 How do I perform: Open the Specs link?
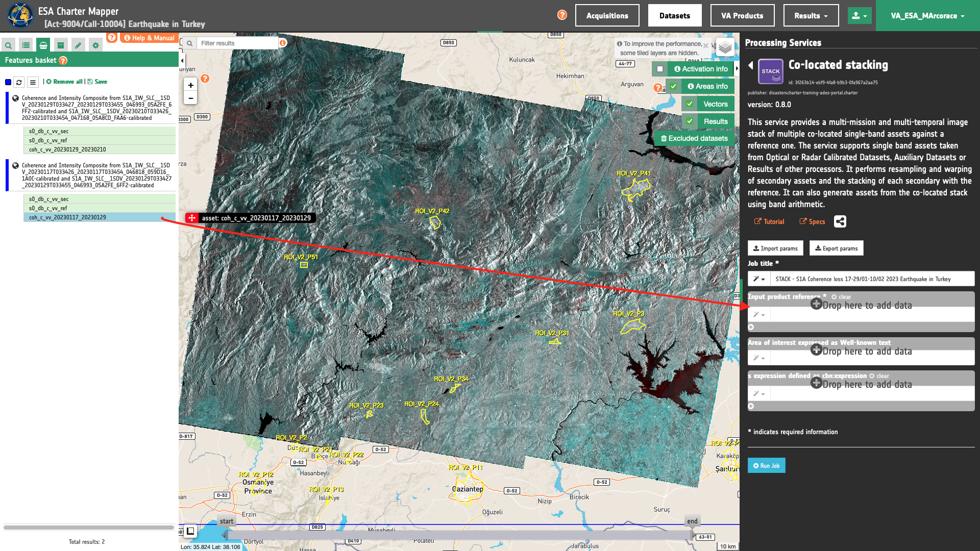click(812, 221)
